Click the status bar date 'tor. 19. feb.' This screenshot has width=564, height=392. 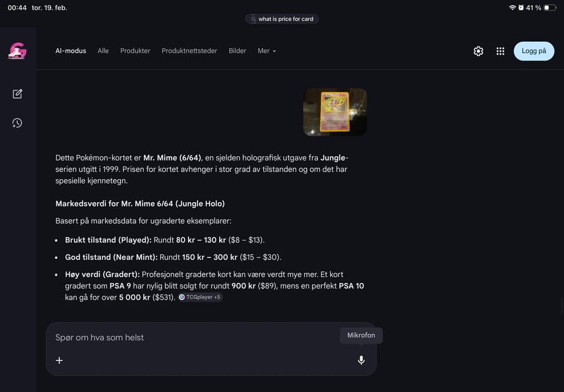tap(49, 8)
